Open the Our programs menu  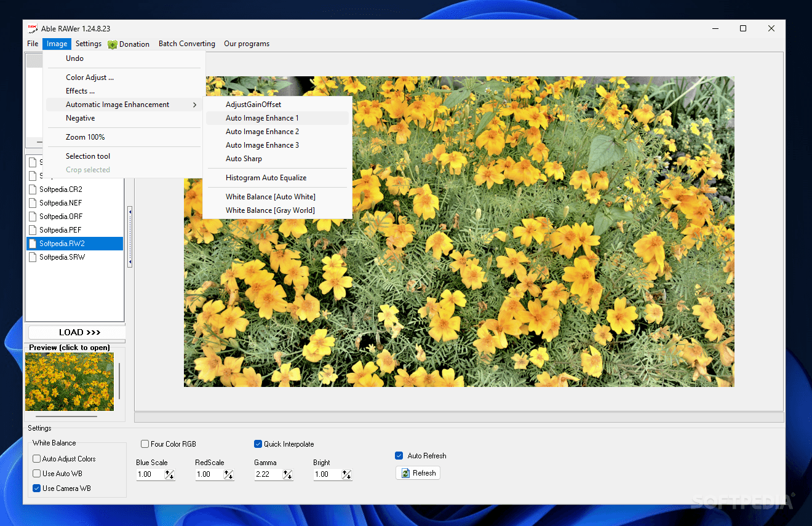pyautogui.click(x=247, y=44)
